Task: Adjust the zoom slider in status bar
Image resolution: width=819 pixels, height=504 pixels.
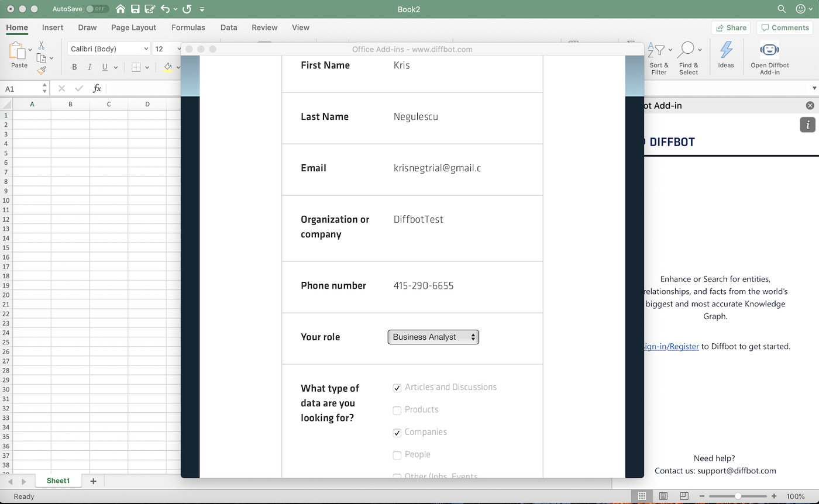Action: coord(738,496)
